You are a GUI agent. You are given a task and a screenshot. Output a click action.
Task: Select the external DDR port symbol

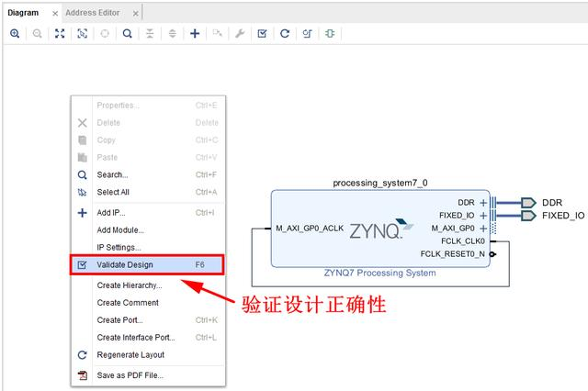point(528,203)
